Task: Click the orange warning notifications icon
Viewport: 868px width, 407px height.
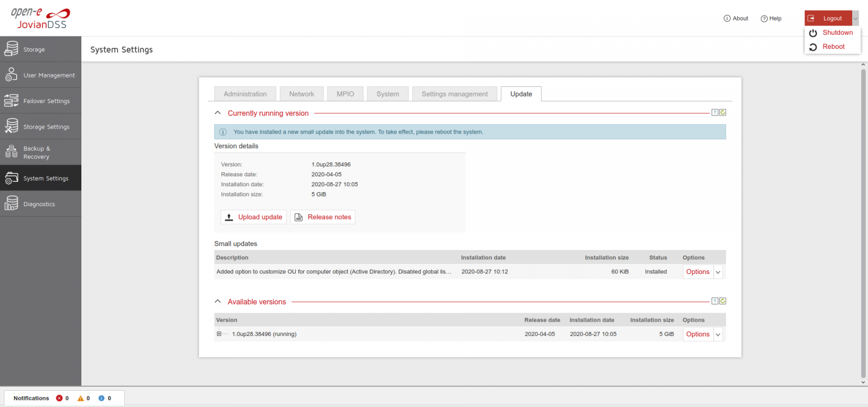Action: coord(81,398)
